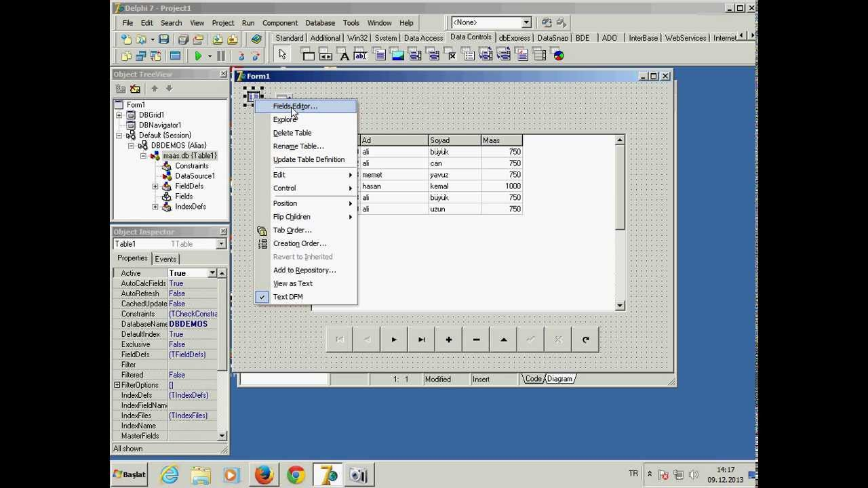Image resolution: width=868 pixels, height=488 pixels.
Task: Select the arrow pointer in component palette
Action: [x=283, y=55]
